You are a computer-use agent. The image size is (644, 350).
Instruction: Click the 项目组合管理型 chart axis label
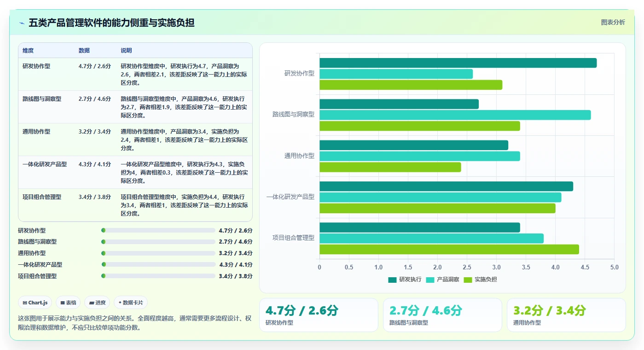pos(293,238)
